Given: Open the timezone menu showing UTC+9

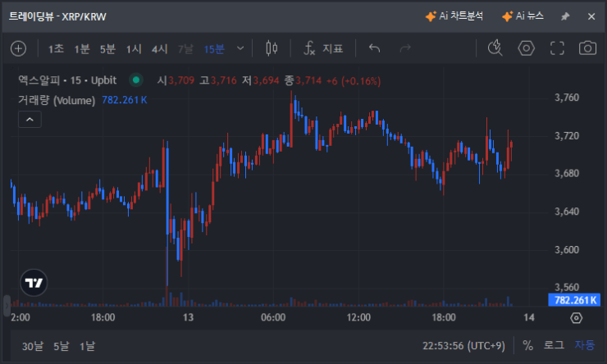Looking at the screenshot, I should click(x=465, y=345).
